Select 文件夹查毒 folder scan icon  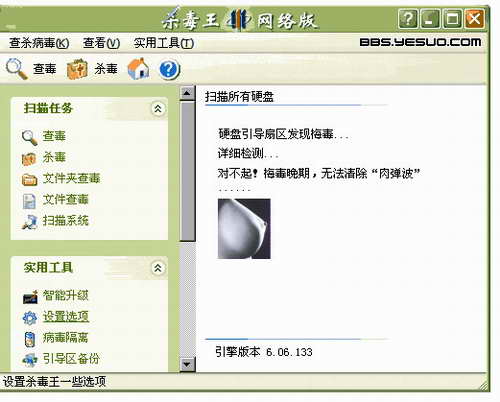[x=29, y=179]
